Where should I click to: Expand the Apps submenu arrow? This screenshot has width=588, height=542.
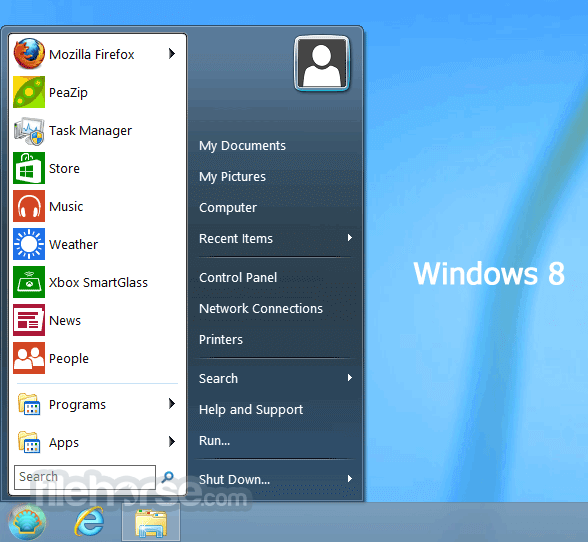pyautogui.click(x=172, y=441)
